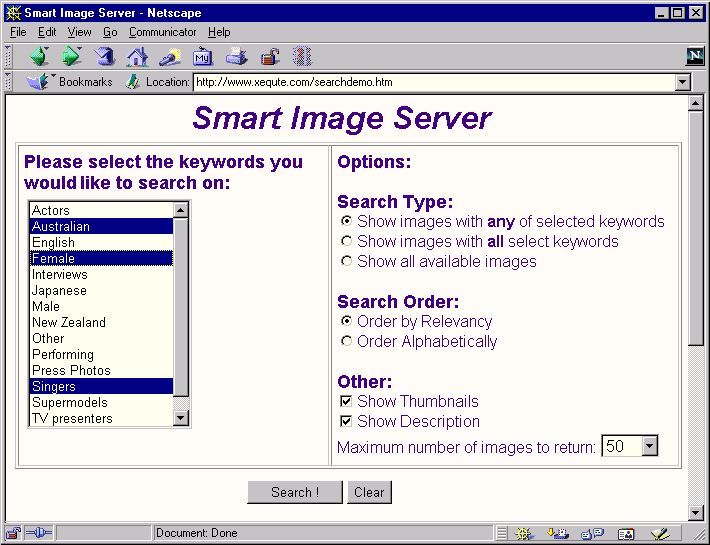
Task: Select the Actors keyword
Action: tap(101, 210)
